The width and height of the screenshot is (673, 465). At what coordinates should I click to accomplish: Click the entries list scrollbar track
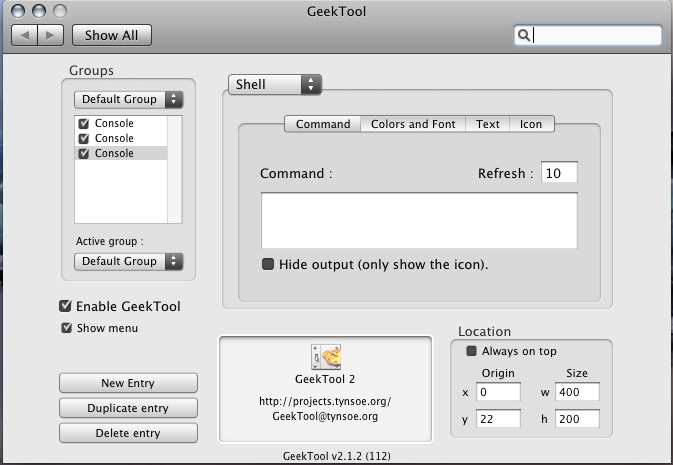tap(175, 169)
